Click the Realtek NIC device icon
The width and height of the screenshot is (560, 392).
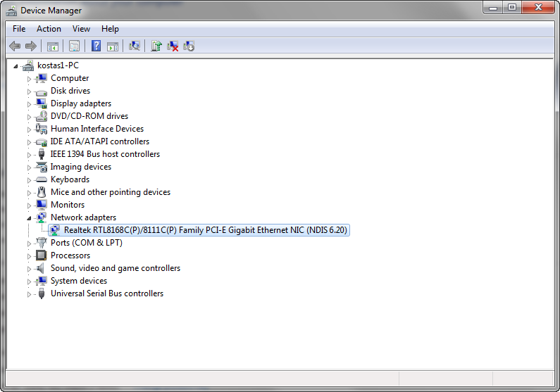(55, 230)
